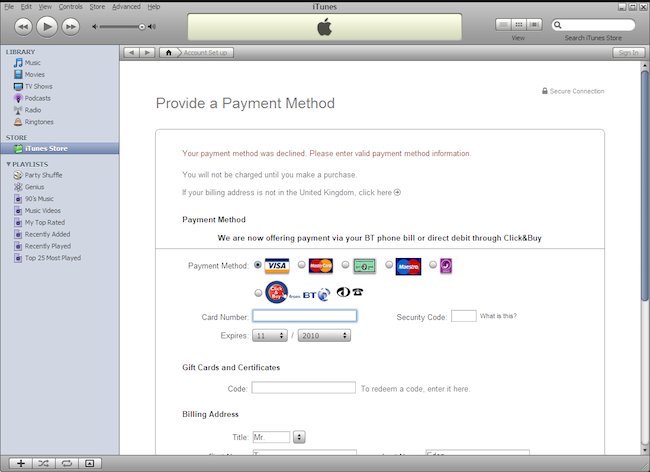Select the American Express radio button
Screen dimensions: 650x472
[345, 264]
